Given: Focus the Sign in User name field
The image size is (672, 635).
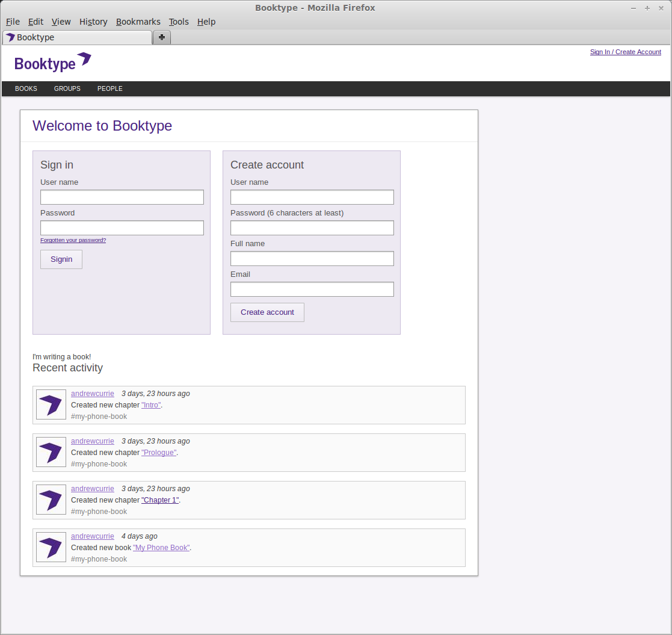Looking at the screenshot, I should (122, 197).
